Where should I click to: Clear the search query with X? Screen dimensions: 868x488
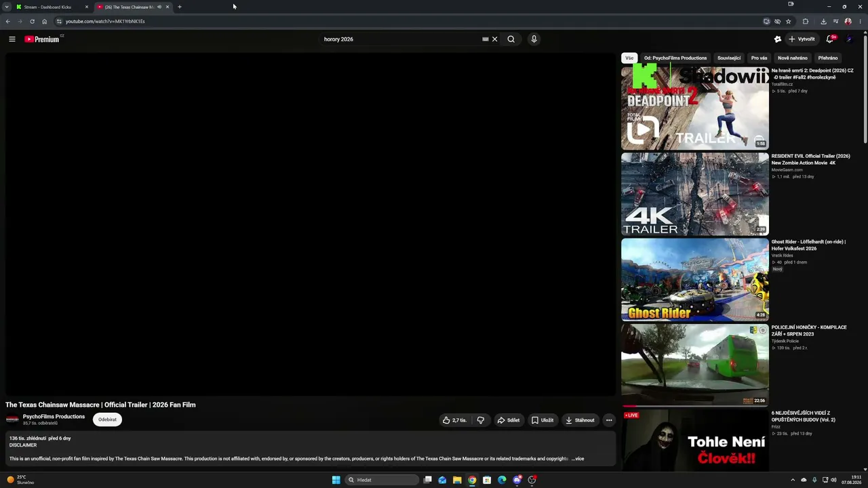pyautogui.click(x=495, y=39)
